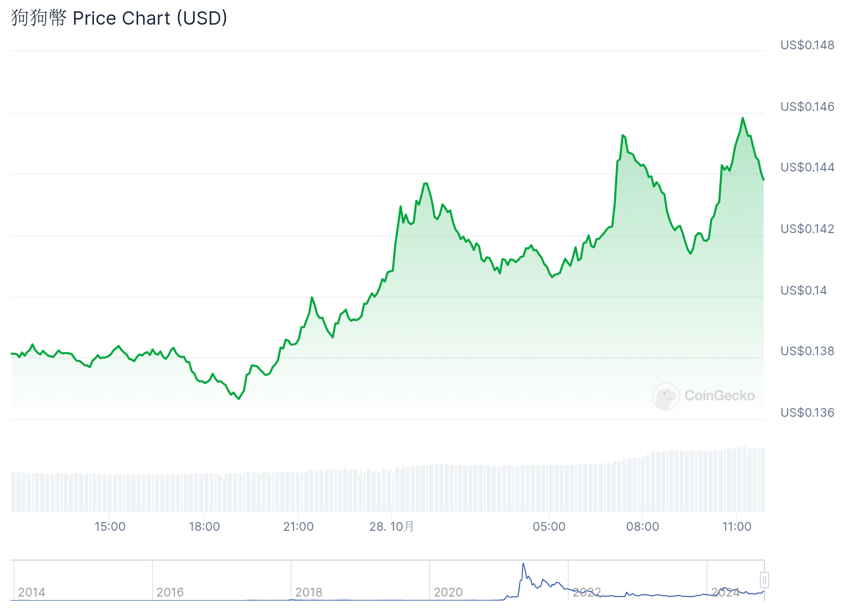Screen dimensions: 844x616
Task: Click the 2021 price spike in navigator
Action: (523, 565)
